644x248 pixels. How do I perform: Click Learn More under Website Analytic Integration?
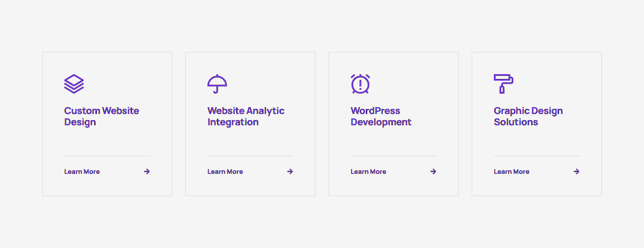(225, 172)
